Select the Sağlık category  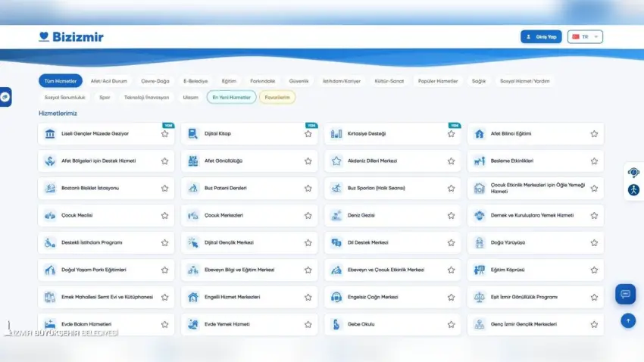(x=479, y=81)
